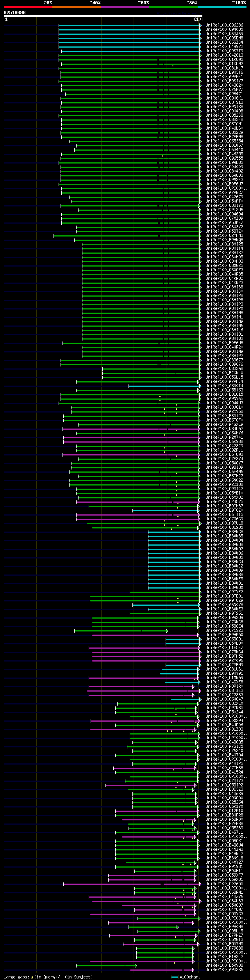The height and width of the screenshot is (980, 250).
Task: Select the UniRef100_B9H0H8 label
Action: click(x=224, y=927)
